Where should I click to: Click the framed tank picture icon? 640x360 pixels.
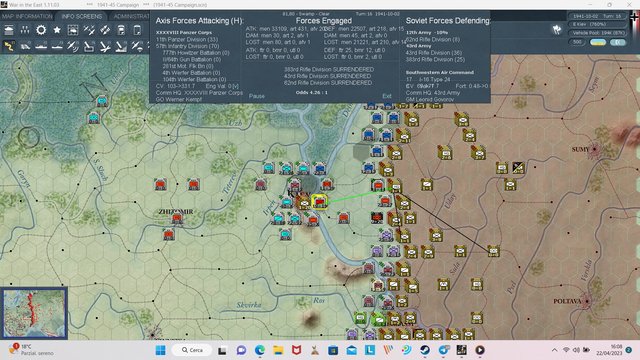(73, 30)
